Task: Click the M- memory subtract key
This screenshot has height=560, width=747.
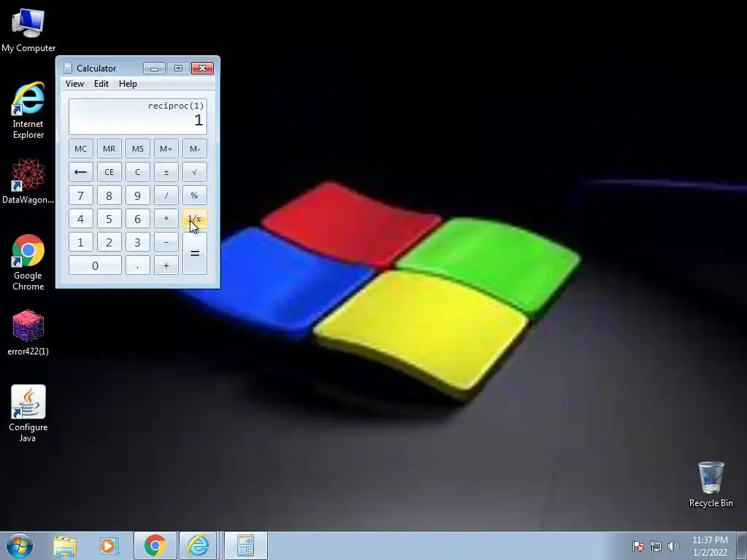Action: [194, 149]
